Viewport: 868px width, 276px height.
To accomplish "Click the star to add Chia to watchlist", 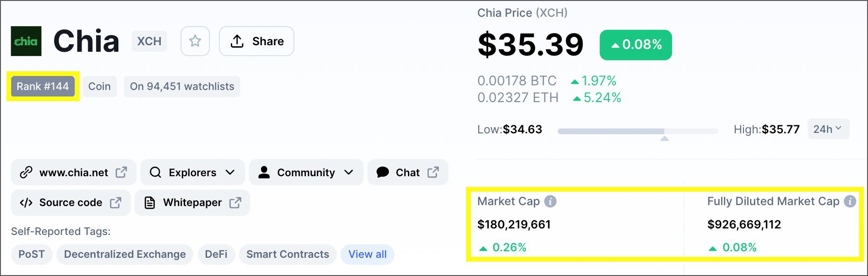I will click(195, 41).
